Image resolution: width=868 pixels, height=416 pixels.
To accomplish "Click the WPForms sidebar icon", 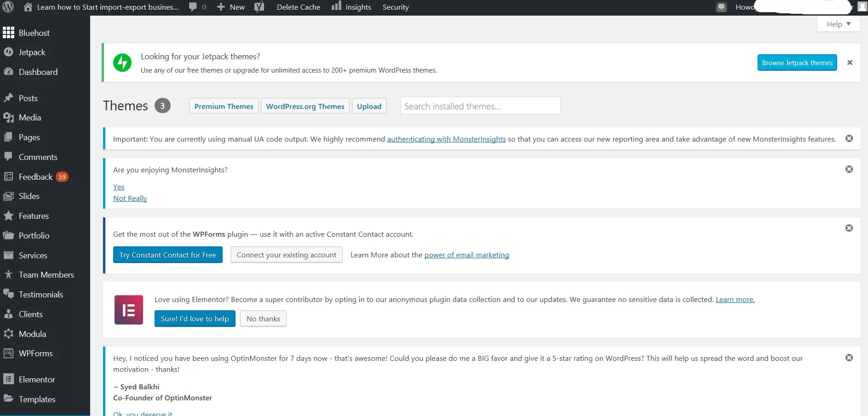I will tap(8, 353).
